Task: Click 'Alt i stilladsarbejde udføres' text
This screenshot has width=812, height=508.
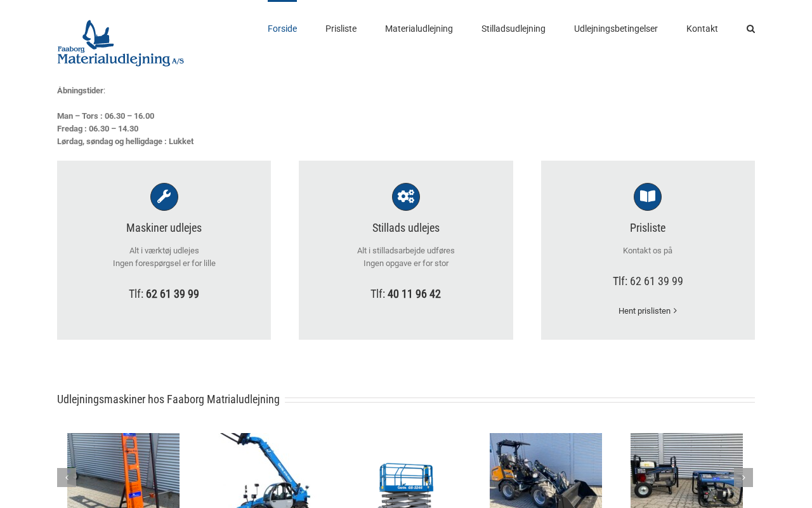Action: [406, 251]
